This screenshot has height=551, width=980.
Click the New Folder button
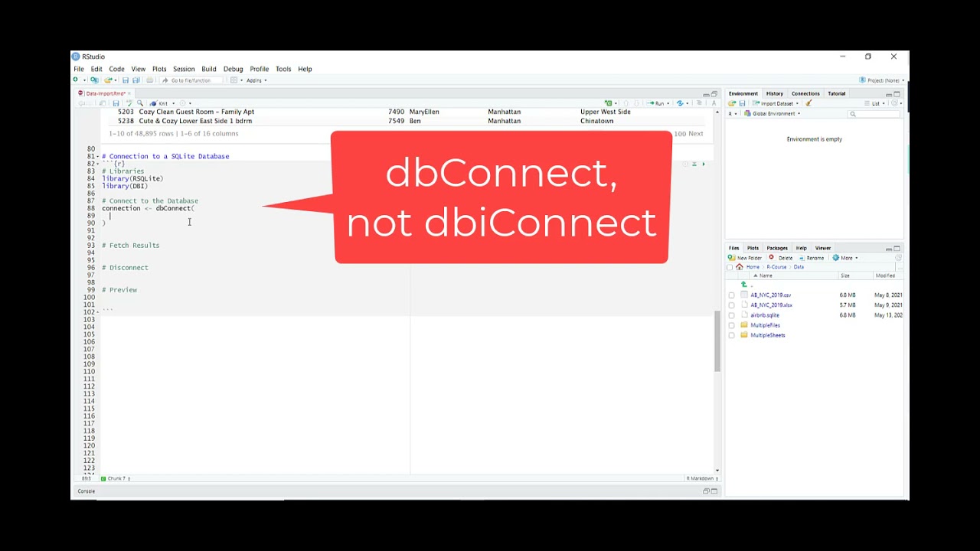745,258
